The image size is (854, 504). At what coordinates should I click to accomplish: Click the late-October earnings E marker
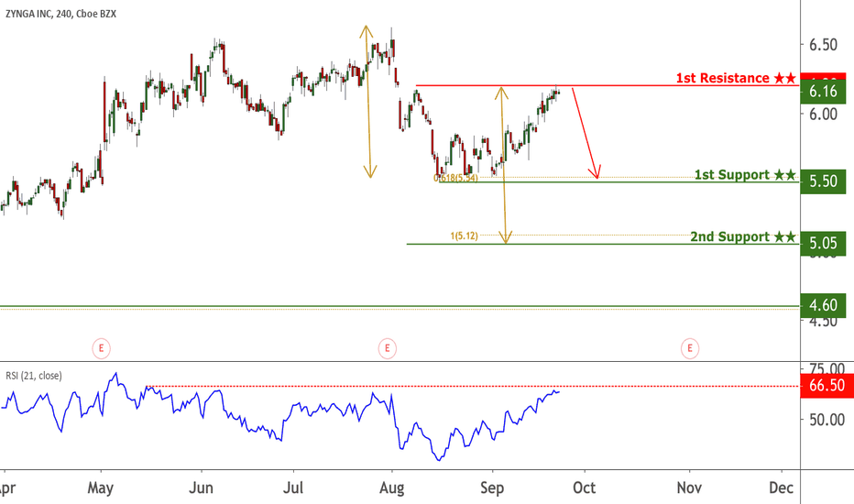point(689,348)
